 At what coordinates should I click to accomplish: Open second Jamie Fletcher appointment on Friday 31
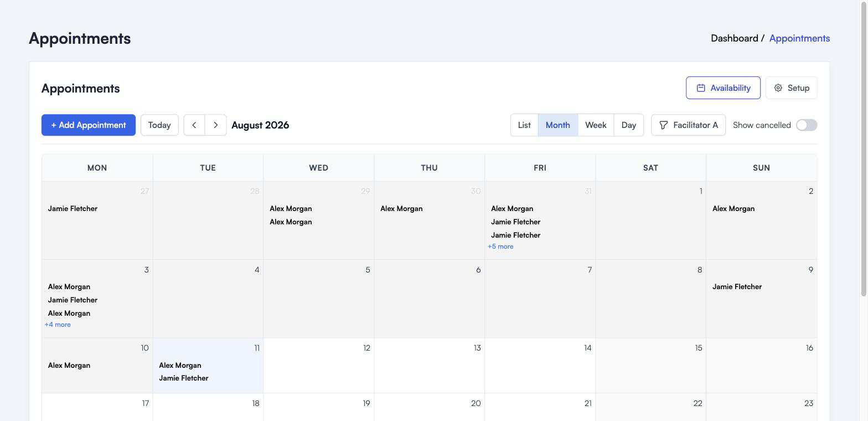click(x=515, y=235)
